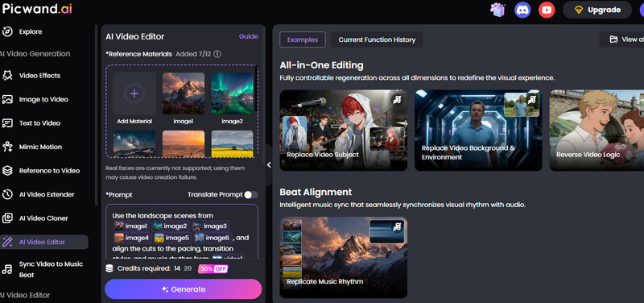
Task: Click the AI Video Extender icon
Action: (7, 194)
